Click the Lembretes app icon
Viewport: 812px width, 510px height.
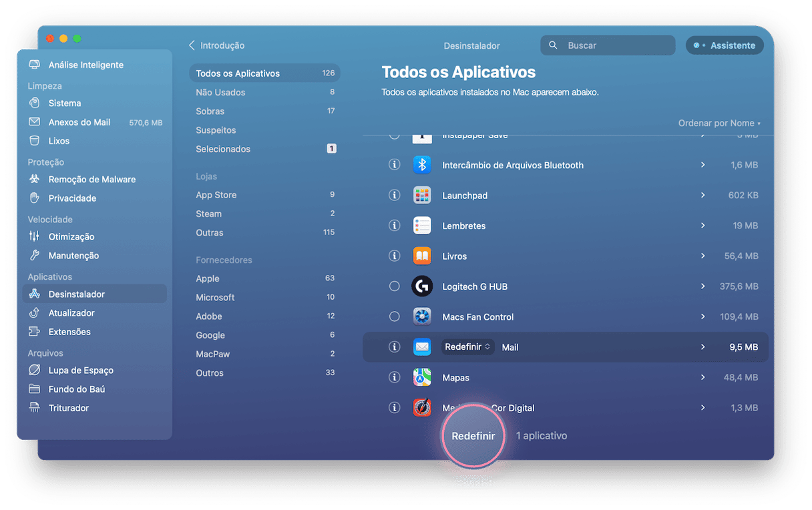tap(422, 226)
